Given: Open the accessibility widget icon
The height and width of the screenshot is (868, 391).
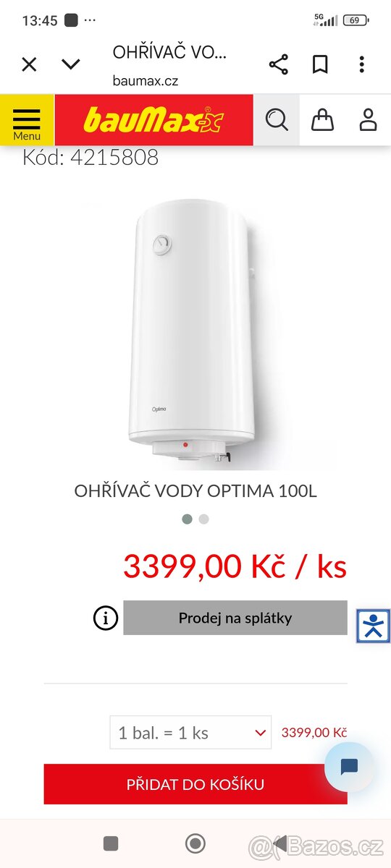Looking at the screenshot, I should pos(374,626).
